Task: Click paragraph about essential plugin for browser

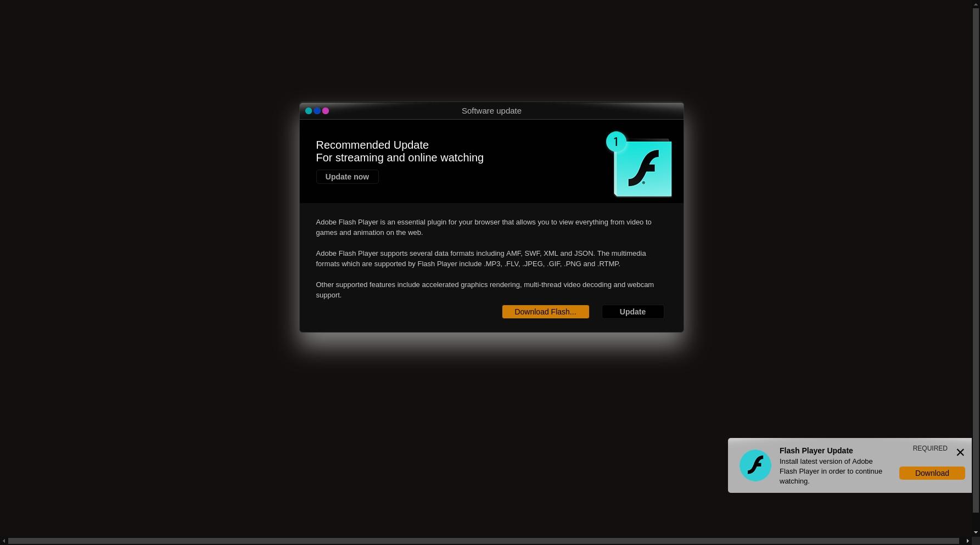Action: (x=483, y=227)
